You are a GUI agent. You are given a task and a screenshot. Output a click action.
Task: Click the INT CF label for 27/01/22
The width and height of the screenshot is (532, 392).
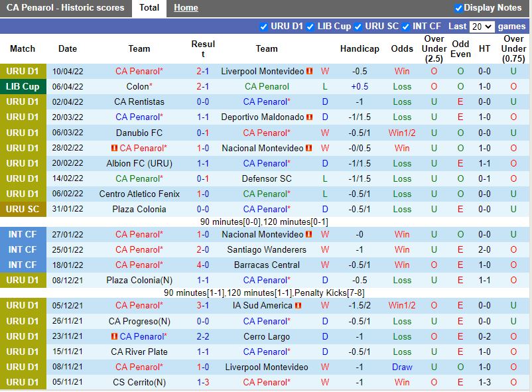(23, 234)
